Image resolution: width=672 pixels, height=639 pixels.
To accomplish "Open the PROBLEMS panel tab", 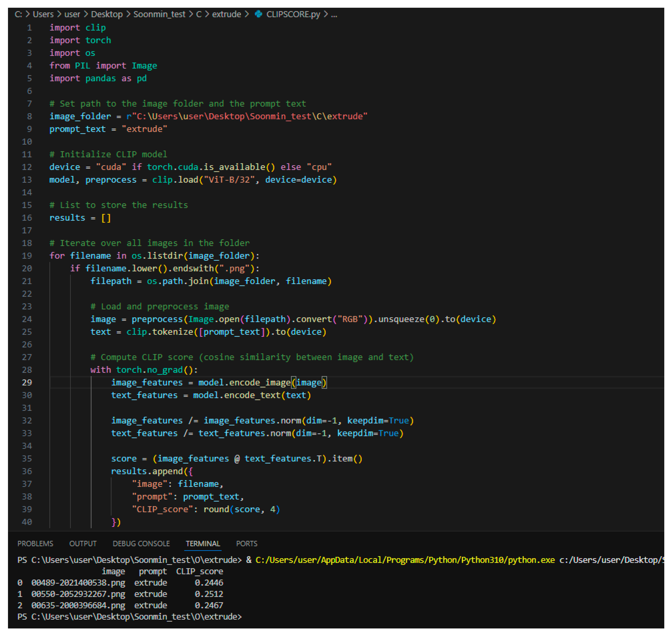I will coord(35,543).
